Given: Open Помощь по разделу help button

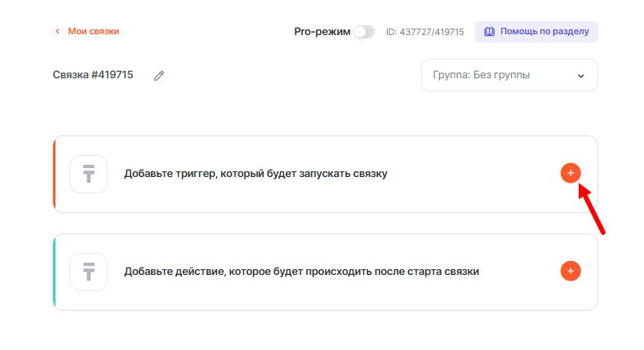Looking at the screenshot, I should coord(536,32).
